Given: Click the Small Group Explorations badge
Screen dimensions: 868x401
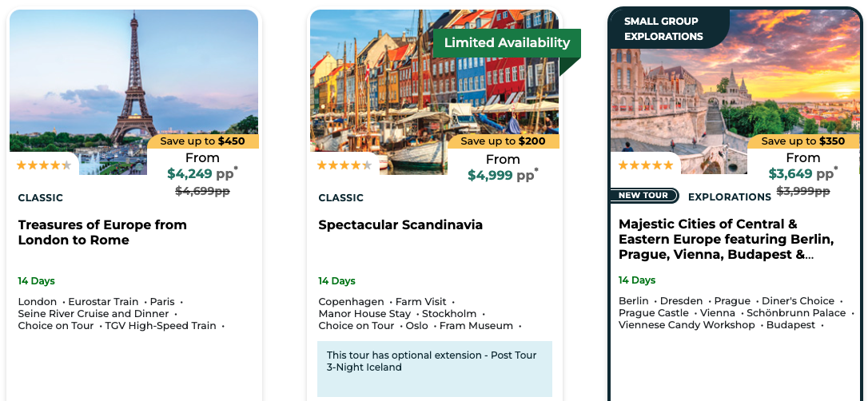Looking at the screenshot, I should coord(663,29).
